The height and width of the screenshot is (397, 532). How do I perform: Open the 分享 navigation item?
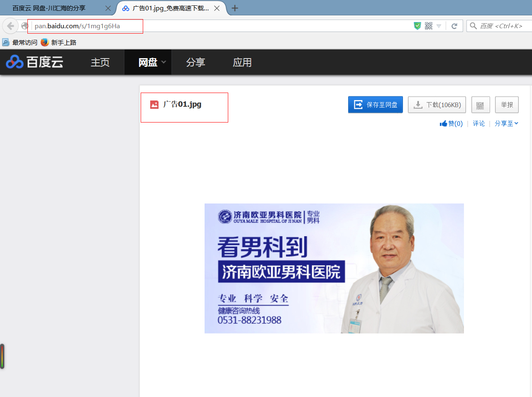point(195,62)
